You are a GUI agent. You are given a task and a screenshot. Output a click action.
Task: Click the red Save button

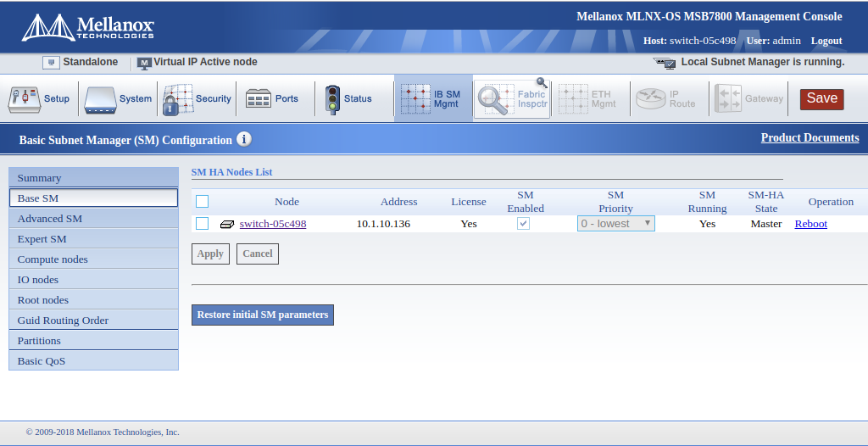[821, 99]
